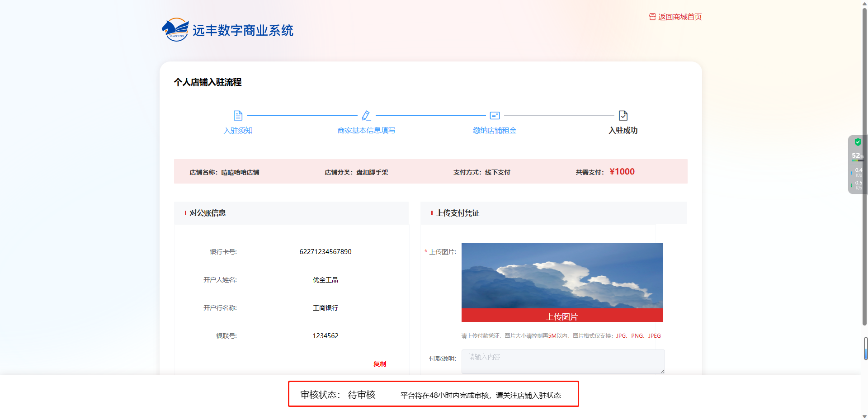Click the scrollbar down arrow

pyautogui.click(x=865, y=416)
